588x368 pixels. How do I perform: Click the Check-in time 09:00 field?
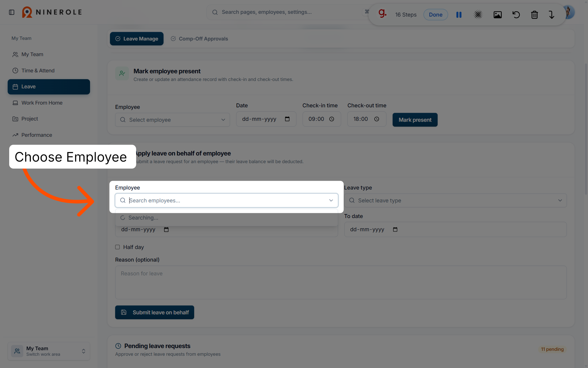322,119
